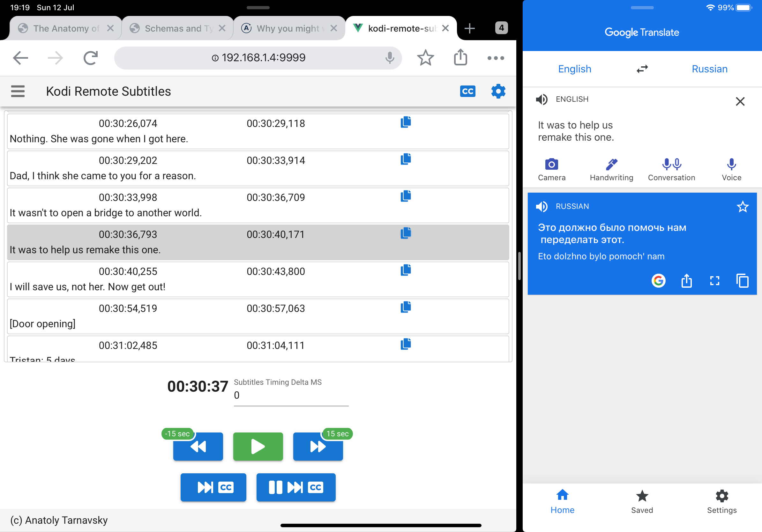Grab the split-view divider handle between apps
This screenshot has height=532, width=762.
click(519, 266)
